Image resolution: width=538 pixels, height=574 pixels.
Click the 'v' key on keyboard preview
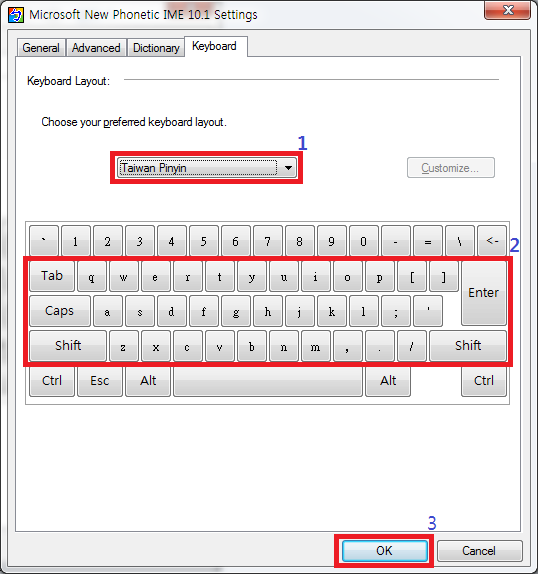click(x=220, y=346)
